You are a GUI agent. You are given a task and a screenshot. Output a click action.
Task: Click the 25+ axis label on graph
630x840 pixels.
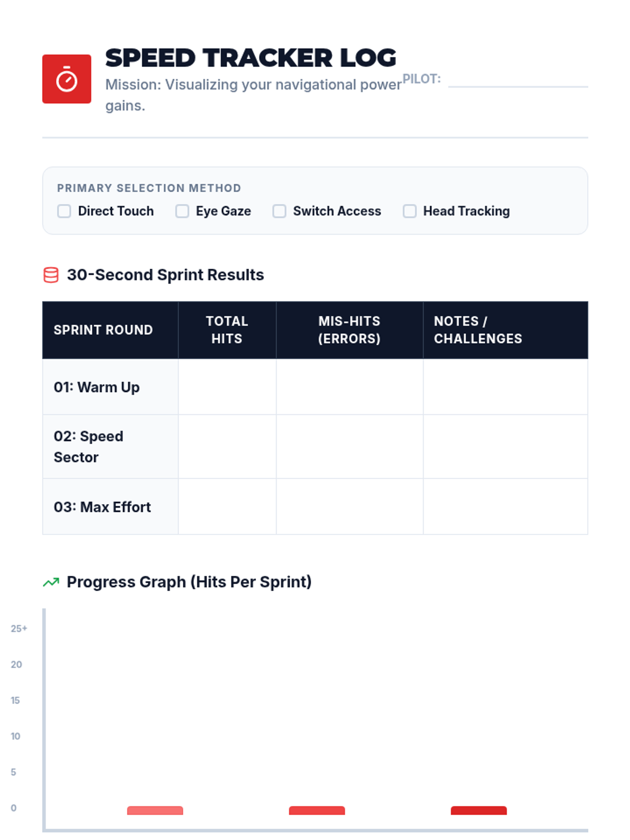point(19,628)
